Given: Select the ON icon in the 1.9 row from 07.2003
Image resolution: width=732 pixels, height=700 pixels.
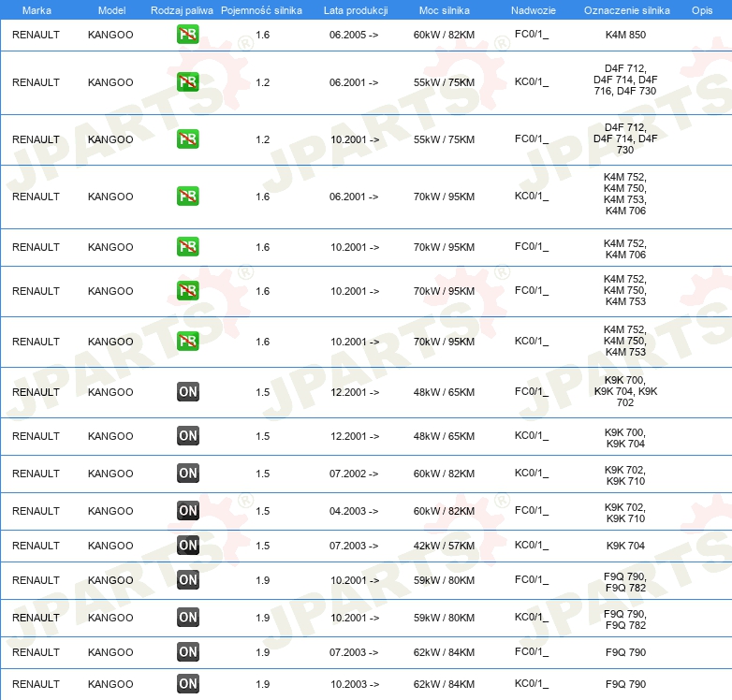Looking at the screenshot, I should point(187,652).
